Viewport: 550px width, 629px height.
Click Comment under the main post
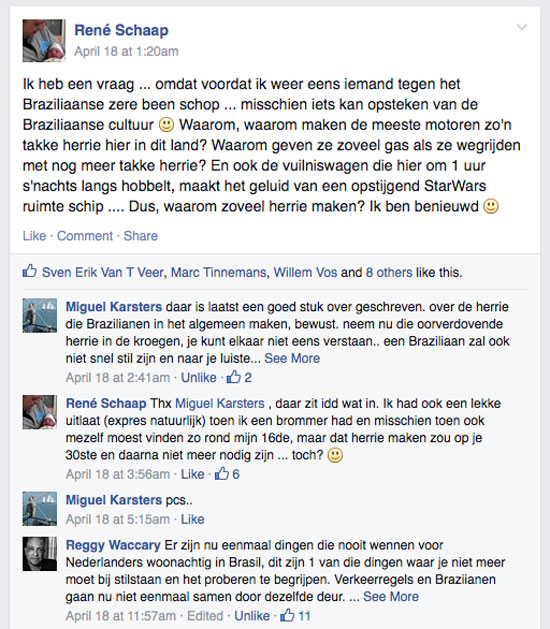point(85,236)
